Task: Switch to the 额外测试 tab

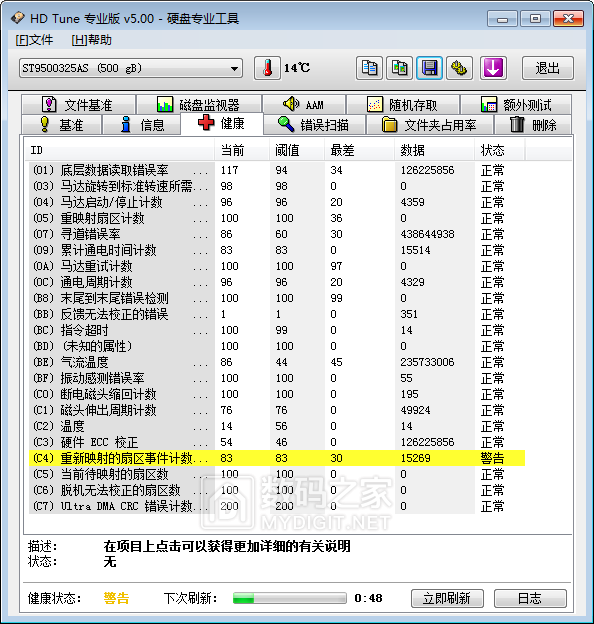Action: (516, 105)
